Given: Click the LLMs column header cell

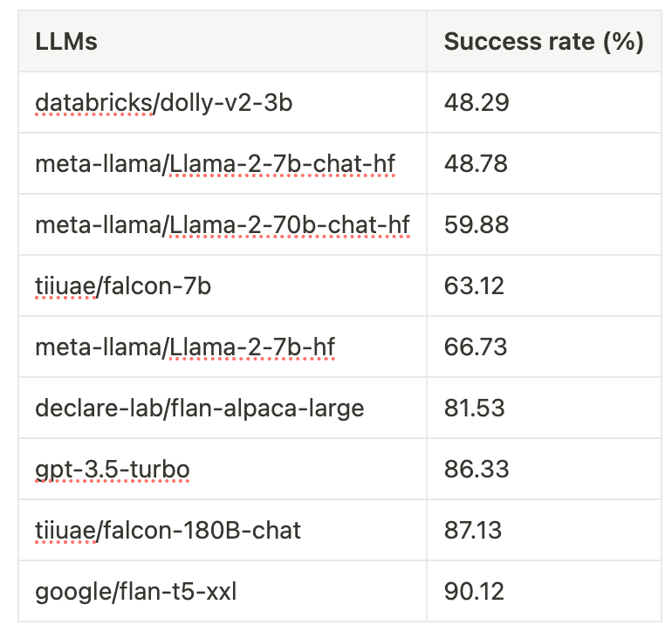Looking at the screenshot, I should point(66,42).
